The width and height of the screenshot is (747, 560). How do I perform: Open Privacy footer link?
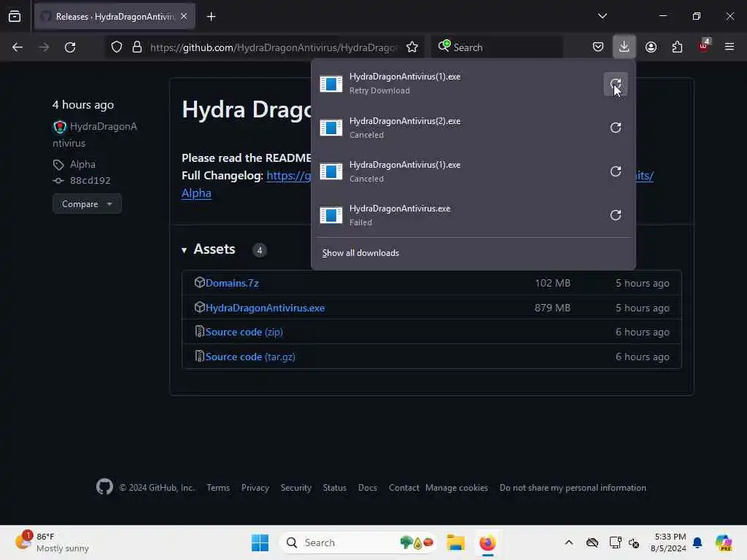click(x=255, y=488)
